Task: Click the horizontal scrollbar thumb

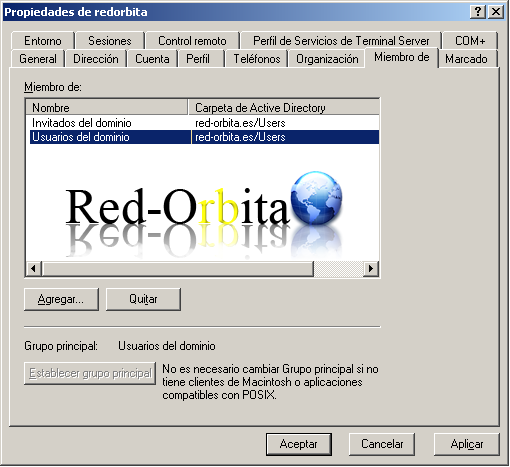Action: (x=178, y=268)
